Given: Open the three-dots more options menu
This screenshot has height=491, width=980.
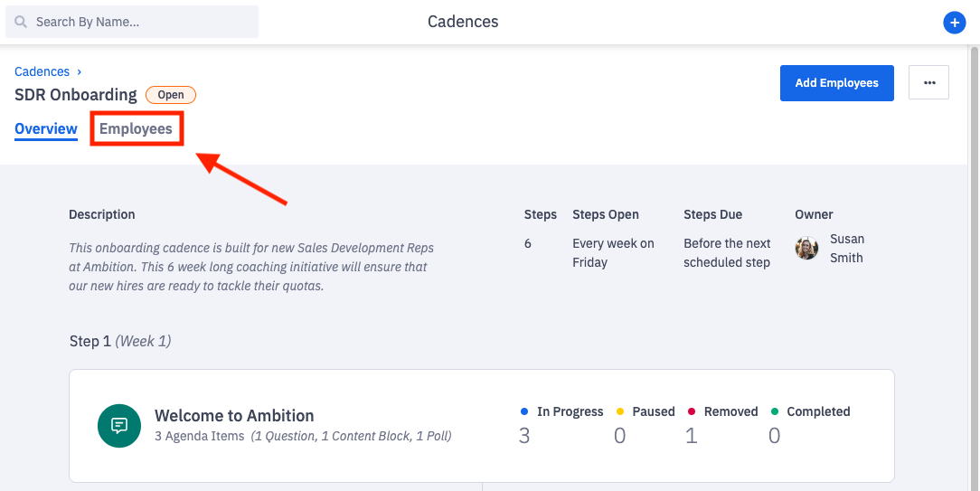Looking at the screenshot, I should coord(928,82).
